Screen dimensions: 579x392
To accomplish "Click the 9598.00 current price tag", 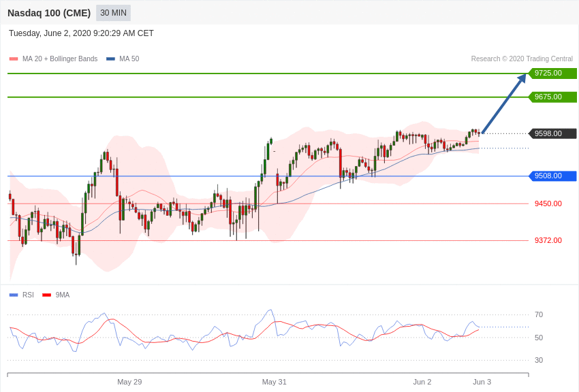I will tap(552, 133).
